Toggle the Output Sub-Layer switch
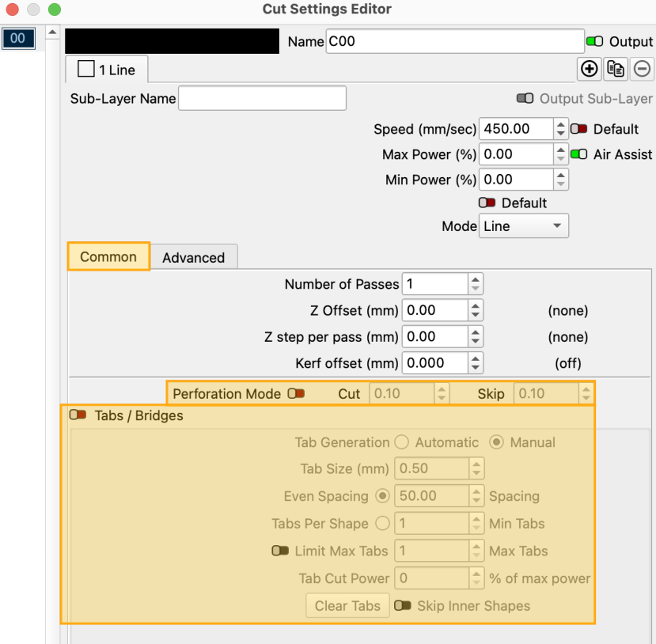 point(525,98)
